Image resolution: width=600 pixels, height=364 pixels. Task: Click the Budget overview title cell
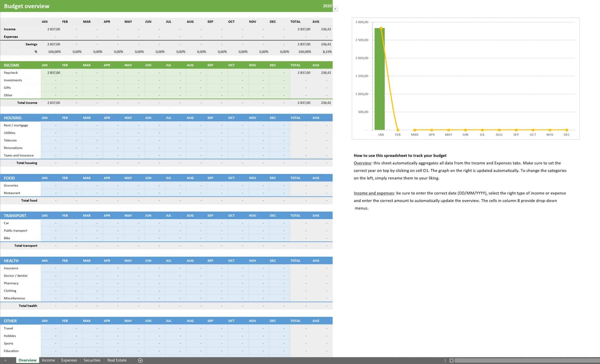click(x=27, y=6)
